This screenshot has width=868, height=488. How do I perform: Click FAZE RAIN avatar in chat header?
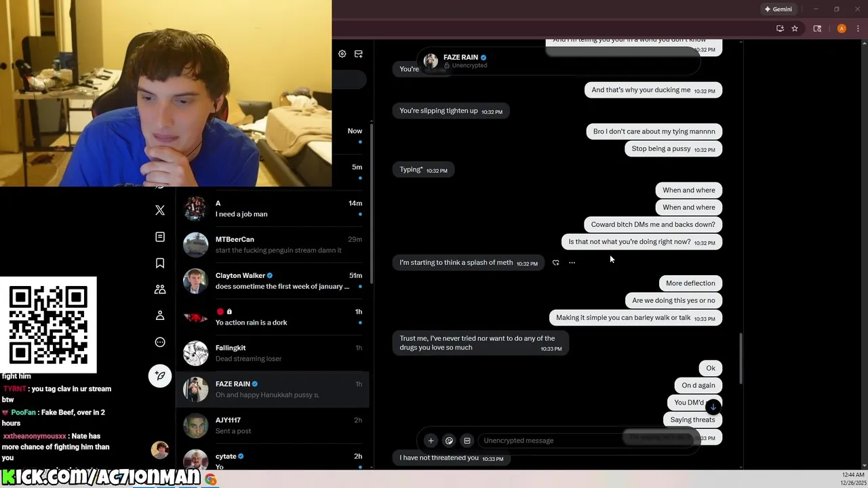431,61
